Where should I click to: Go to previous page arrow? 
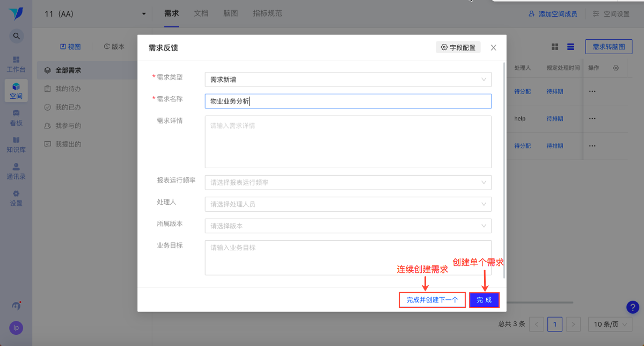click(537, 324)
